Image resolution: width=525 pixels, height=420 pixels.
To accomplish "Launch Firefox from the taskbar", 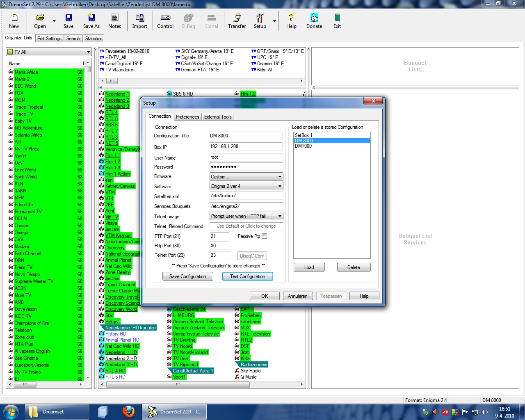I will pos(128,411).
